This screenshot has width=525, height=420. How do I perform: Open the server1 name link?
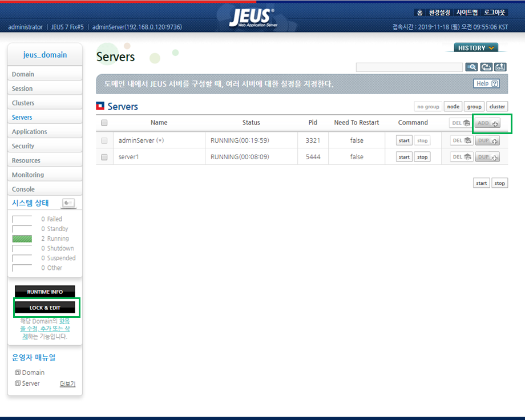point(128,157)
